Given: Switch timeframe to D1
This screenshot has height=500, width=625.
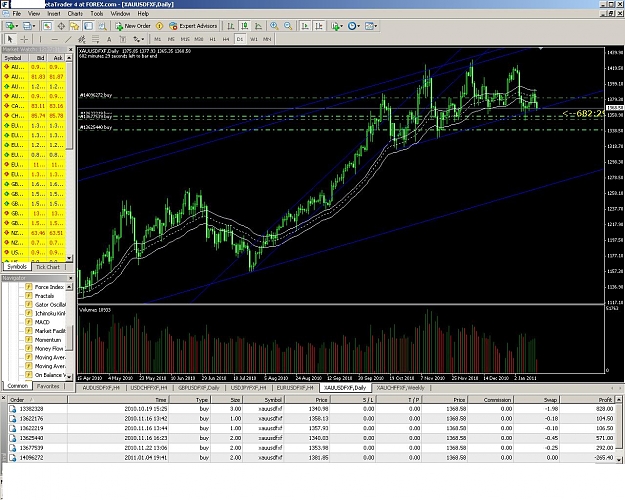Looking at the screenshot, I should 240,39.
